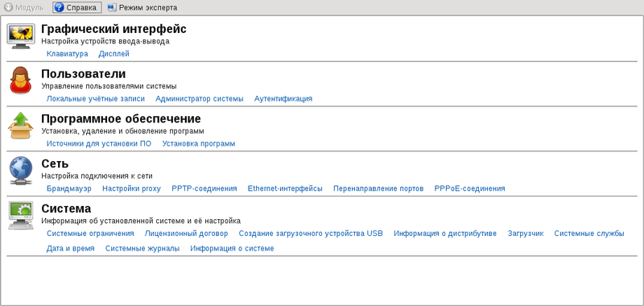Open Создание загрузочного устройства USB
644x306 pixels.
coord(311,234)
